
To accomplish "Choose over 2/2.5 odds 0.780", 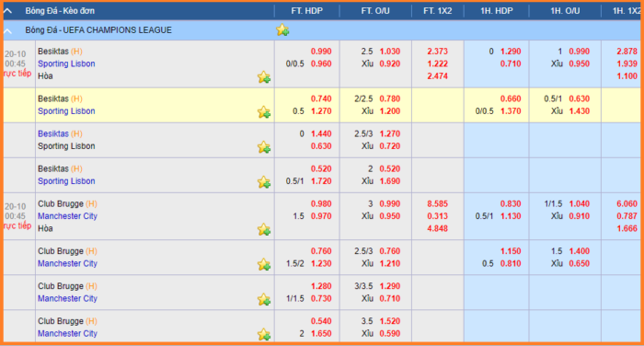I will [390, 98].
